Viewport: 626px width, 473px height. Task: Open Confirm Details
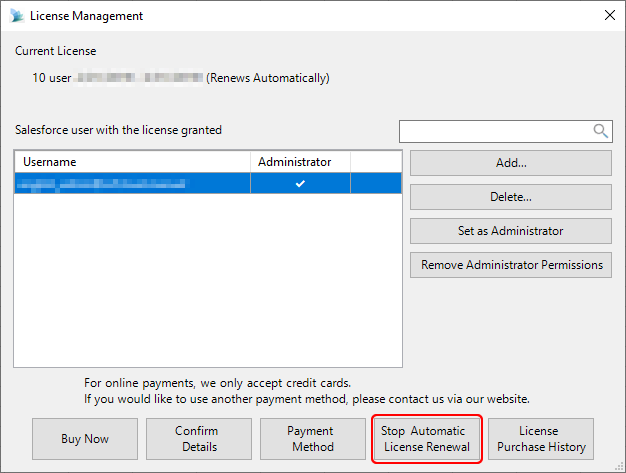point(199,439)
